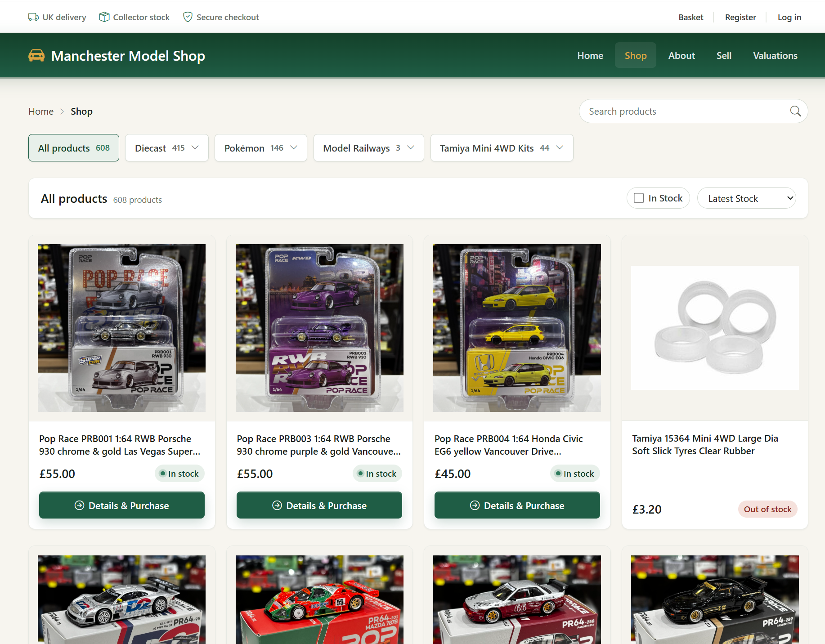Open the silver red number 66 car image
Viewport: 825px width, 644px height.
point(517,599)
